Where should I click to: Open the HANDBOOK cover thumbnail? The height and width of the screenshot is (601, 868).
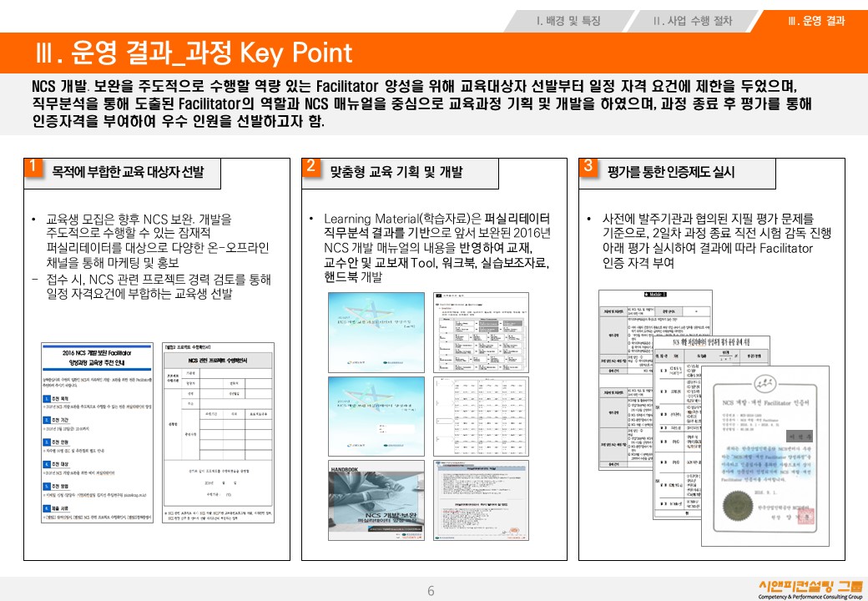376,500
